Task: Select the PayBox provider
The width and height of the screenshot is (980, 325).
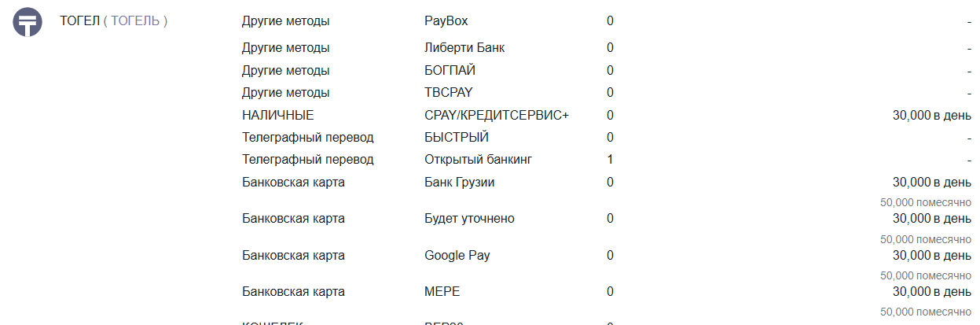Action: (x=446, y=21)
